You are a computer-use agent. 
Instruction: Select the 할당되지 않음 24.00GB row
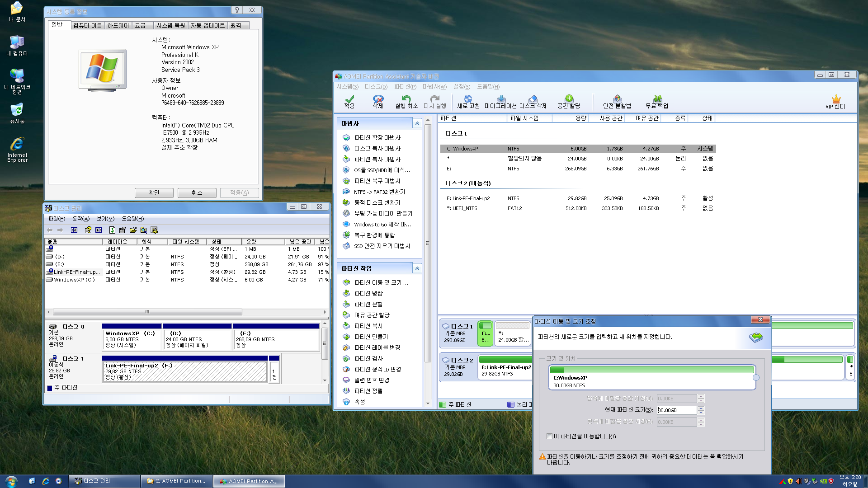[x=578, y=159]
